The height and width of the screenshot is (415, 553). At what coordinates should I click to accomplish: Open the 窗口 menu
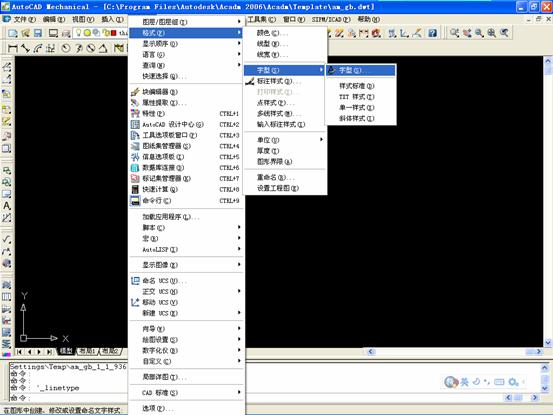point(294,19)
